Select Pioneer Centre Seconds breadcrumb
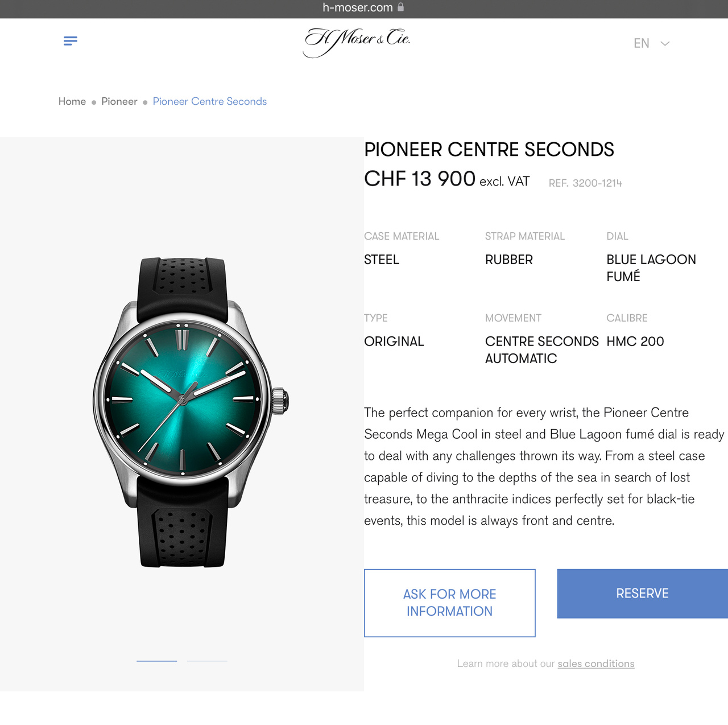The width and height of the screenshot is (728, 725). (210, 101)
